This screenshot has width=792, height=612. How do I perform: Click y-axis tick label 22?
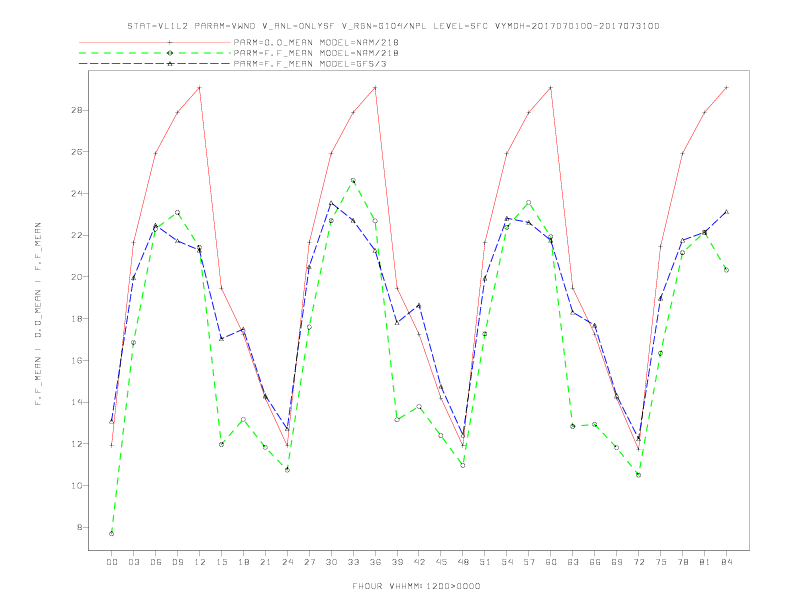[78, 235]
